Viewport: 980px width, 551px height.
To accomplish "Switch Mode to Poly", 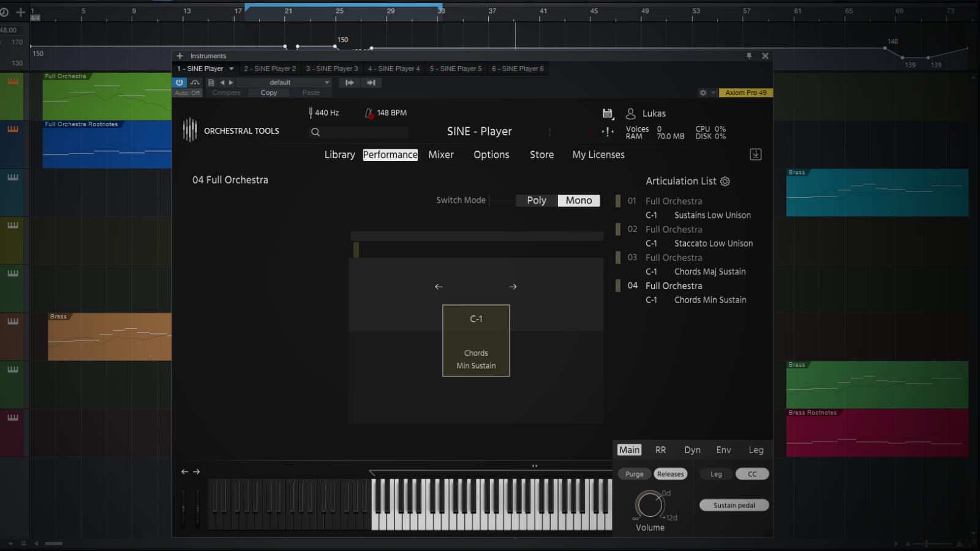I will tap(536, 200).
